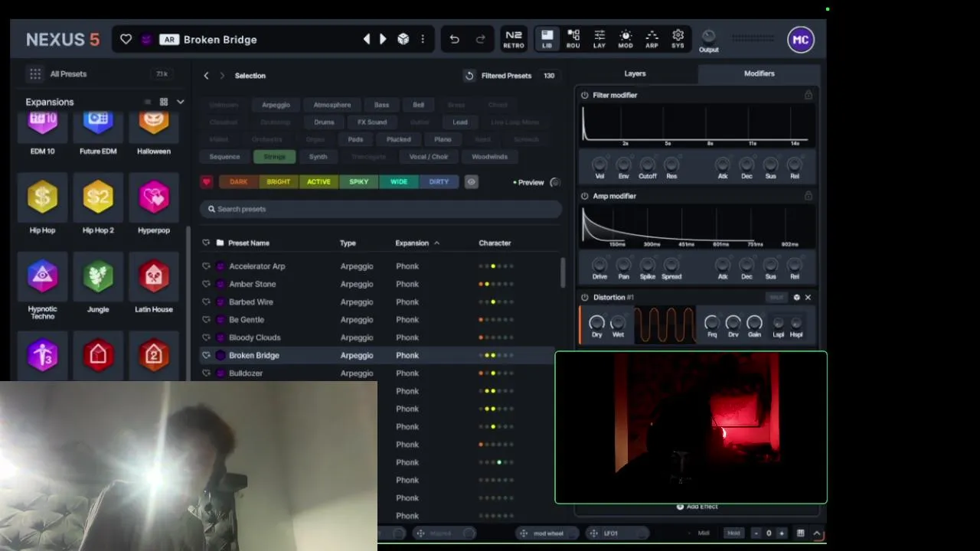Filter by favorites using the red heart
The height and width of the screenshot is (551, 980).
coord(206,182)
